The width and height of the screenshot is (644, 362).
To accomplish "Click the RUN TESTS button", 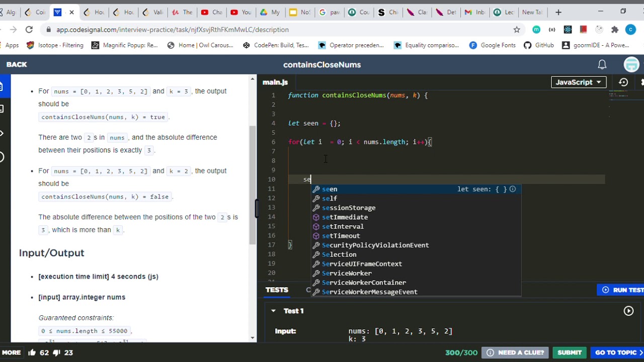I will pos(622,290).
